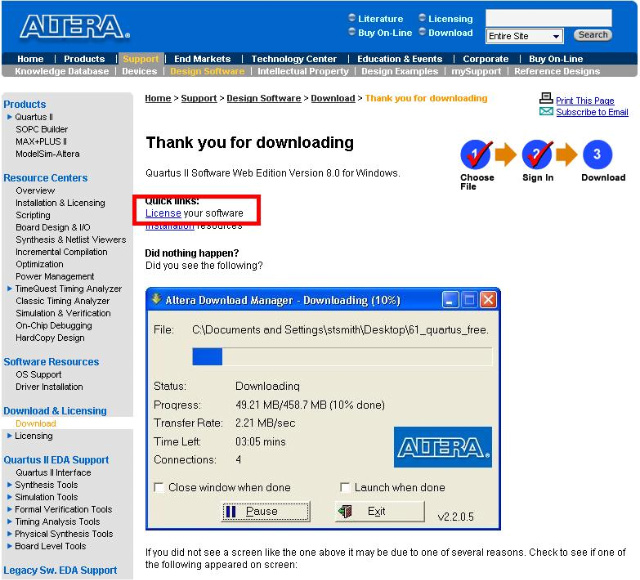
Task: Open On-Chip Debugging sidebar link
Action: click(54, 326)
